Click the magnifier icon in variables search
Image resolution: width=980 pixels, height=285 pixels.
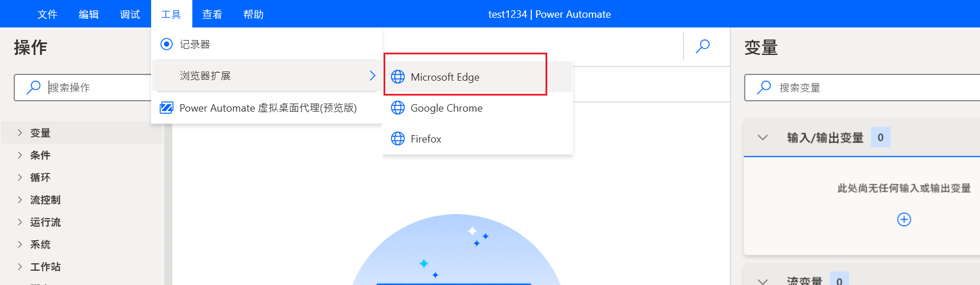(x=764, y=88)
